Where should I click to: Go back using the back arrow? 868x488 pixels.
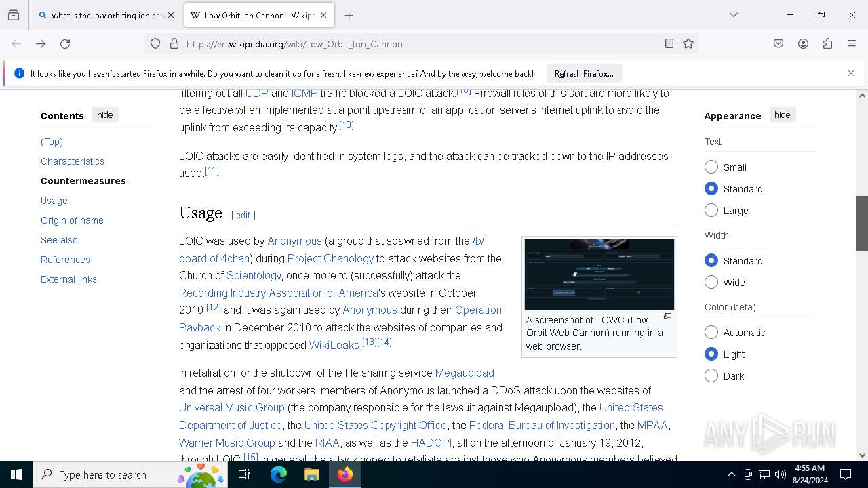pyautogui.click(x=16, y=43)
